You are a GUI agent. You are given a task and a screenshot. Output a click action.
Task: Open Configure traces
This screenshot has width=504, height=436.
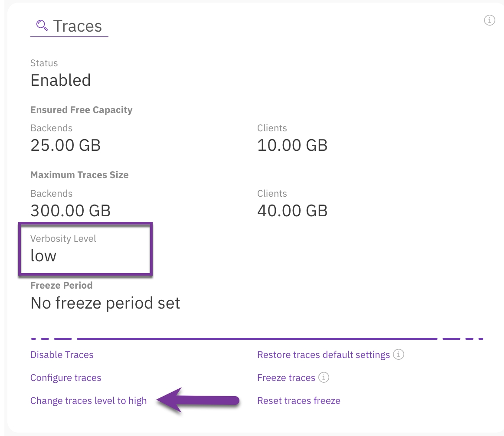65,378
